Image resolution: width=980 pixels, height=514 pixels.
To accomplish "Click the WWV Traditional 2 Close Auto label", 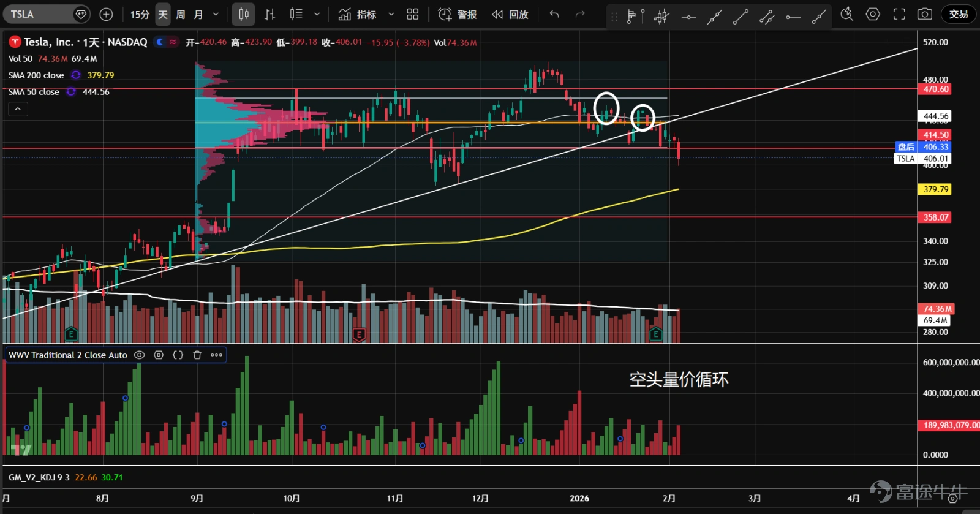I will (x=68, y=355).
